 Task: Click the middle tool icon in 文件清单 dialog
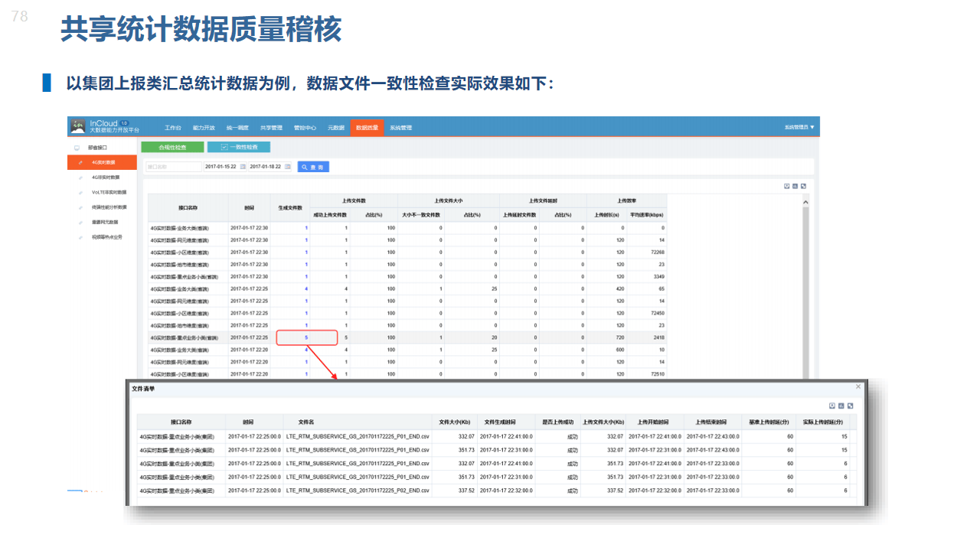click(841, 406)
